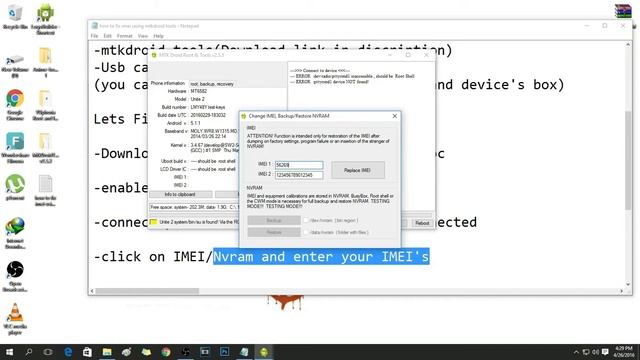The height and width of the screenshot is (360, 640).
Task: Click the 'Unite 2' model value
Action: point(198,99)
